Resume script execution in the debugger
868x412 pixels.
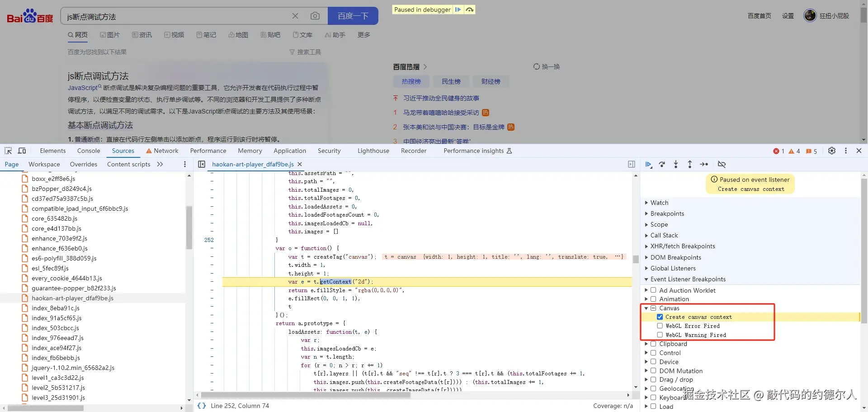coord(649,164)
